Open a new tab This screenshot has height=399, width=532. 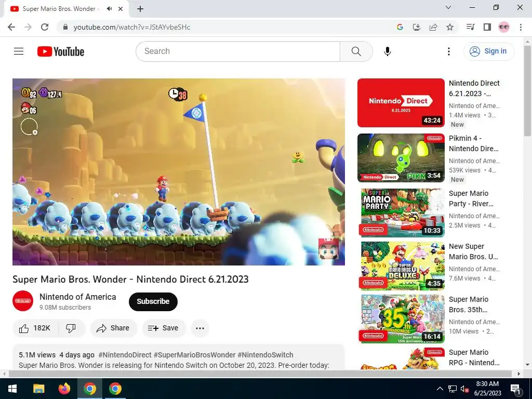point(140,9)
